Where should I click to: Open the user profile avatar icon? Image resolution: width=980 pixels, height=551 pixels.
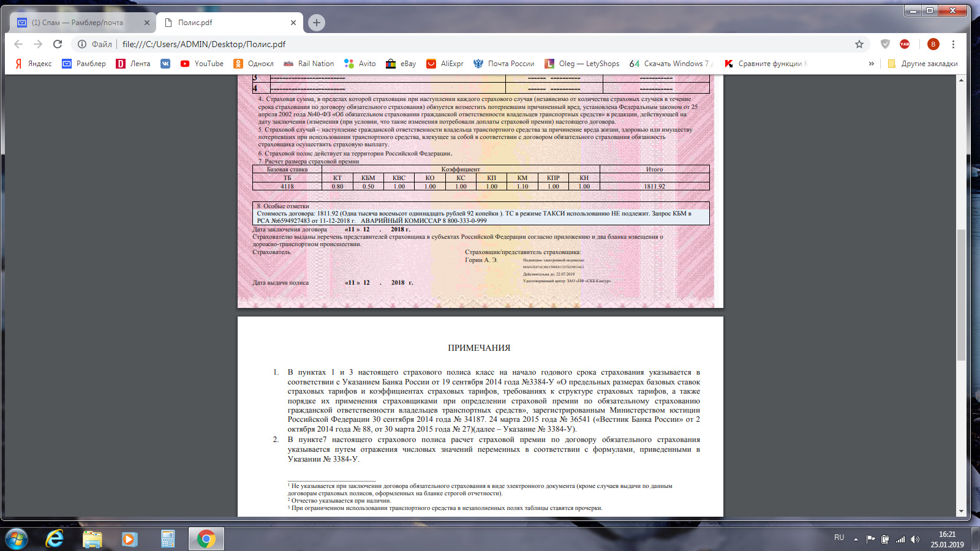click(933, 44)
